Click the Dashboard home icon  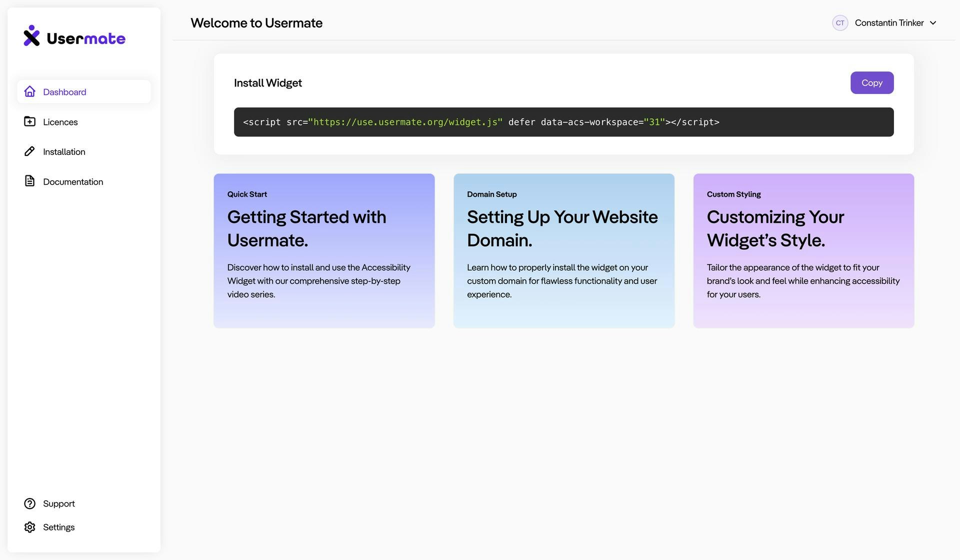[30, 91]
